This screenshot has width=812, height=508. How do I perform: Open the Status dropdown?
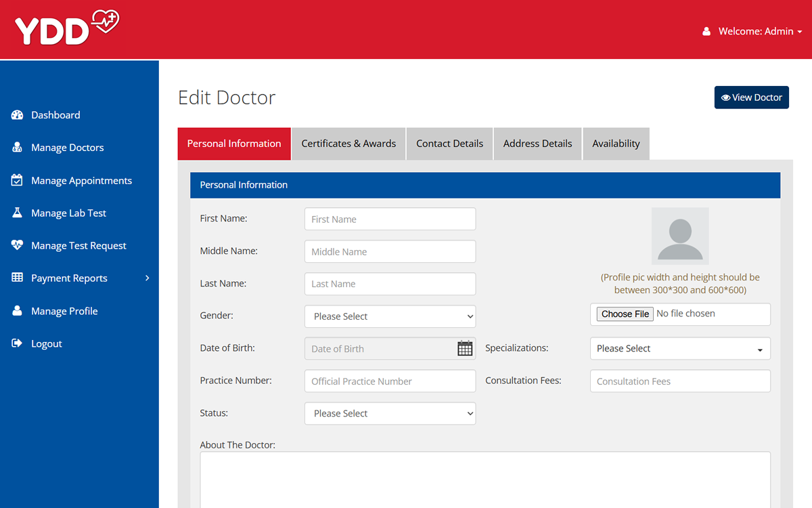click(390, 413)
